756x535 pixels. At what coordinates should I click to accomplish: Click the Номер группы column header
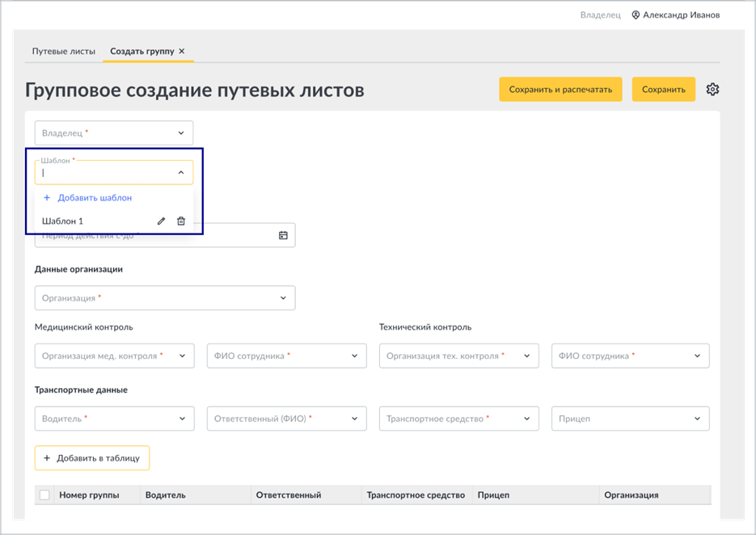[x=89, y=495]
